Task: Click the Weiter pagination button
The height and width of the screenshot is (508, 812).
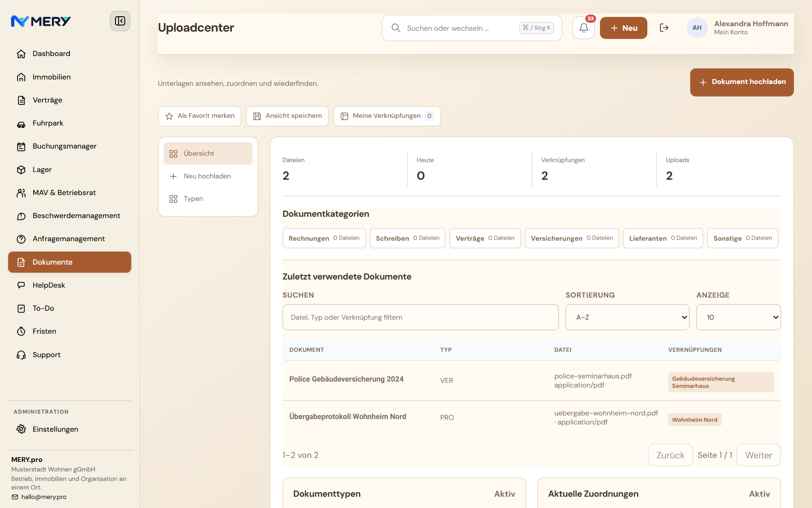Action: [x=758, y=455]
